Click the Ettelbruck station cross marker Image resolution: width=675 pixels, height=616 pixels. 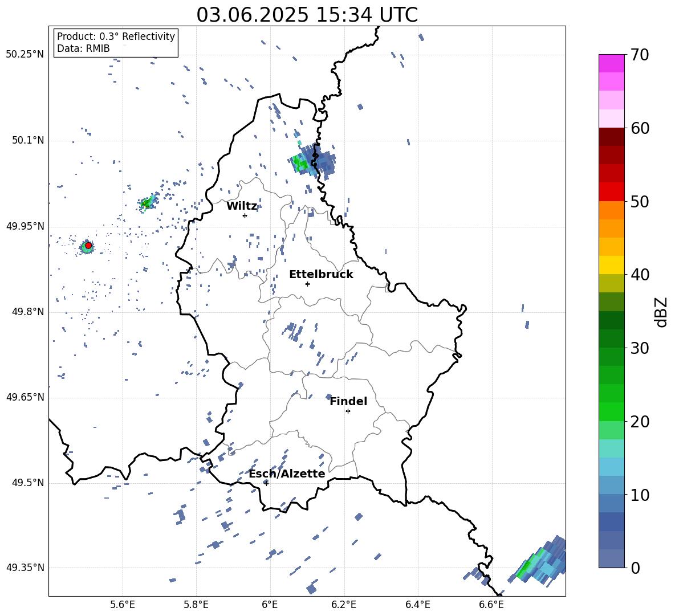click(x=307, y=284)
